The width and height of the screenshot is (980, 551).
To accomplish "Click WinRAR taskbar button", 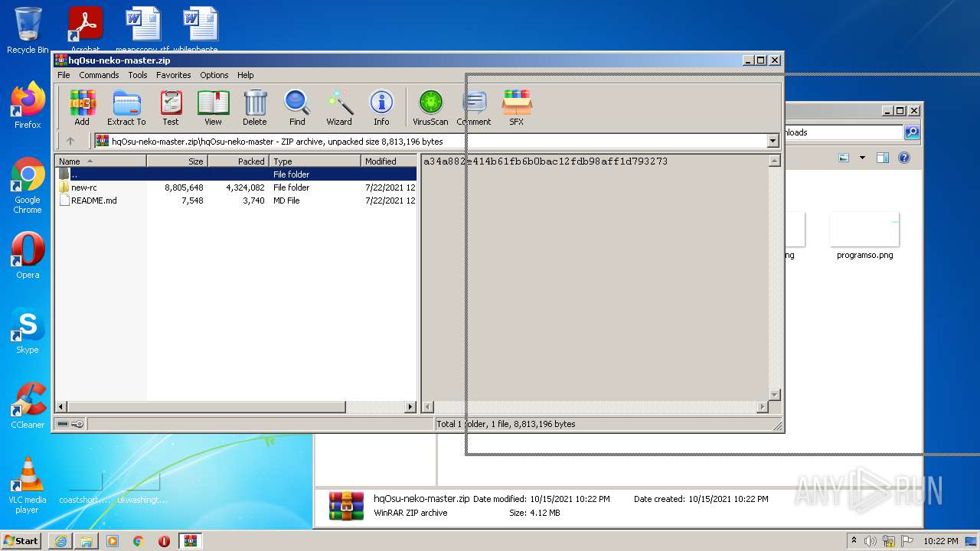I will tap(190, 540).
